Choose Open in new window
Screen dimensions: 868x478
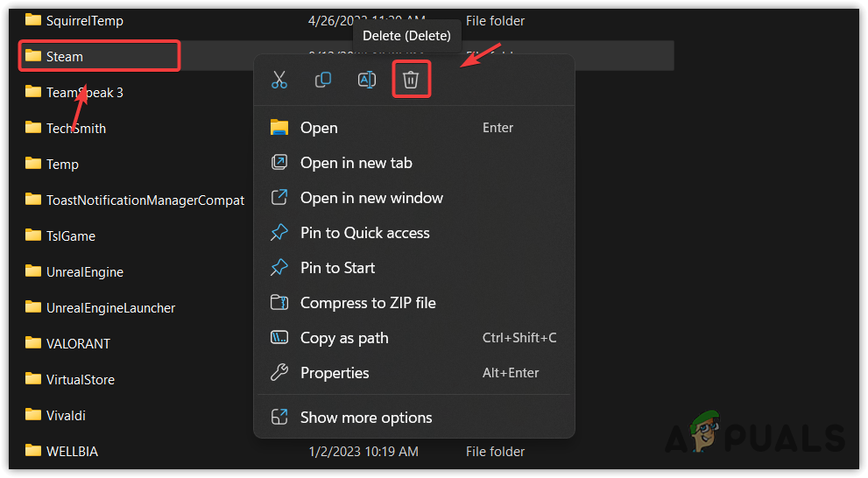pos(371,198)
